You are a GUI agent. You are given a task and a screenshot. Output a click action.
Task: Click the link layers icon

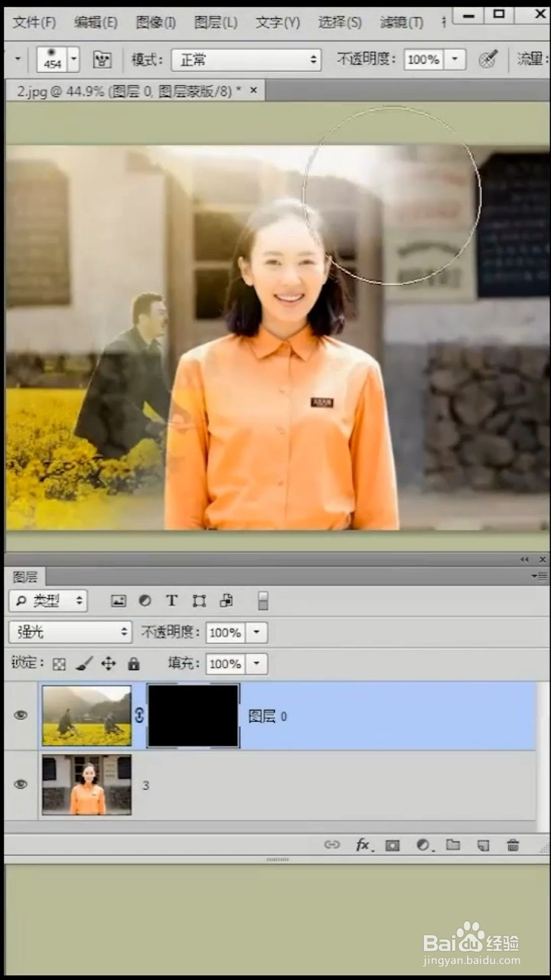pos(332,844)
